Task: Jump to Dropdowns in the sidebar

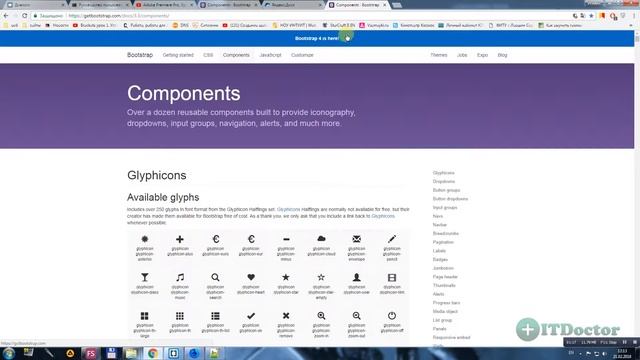Action: [x=444, y=182]
